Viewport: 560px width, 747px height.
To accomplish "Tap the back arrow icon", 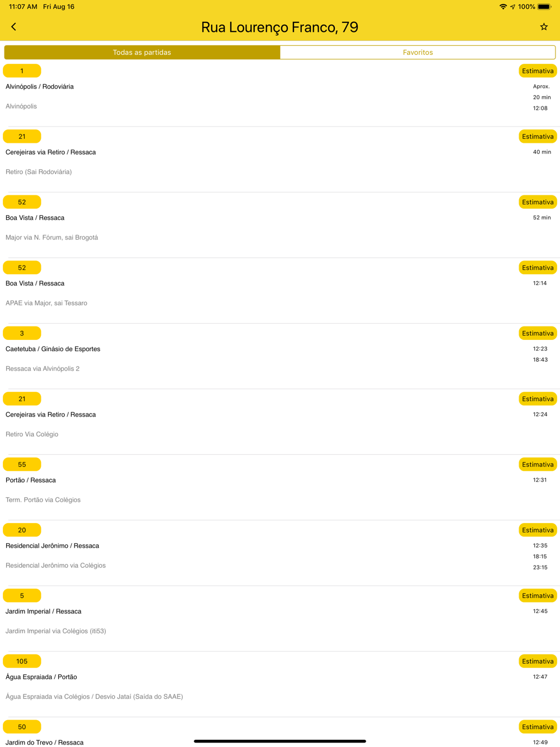I will click(x=13, y=27).
